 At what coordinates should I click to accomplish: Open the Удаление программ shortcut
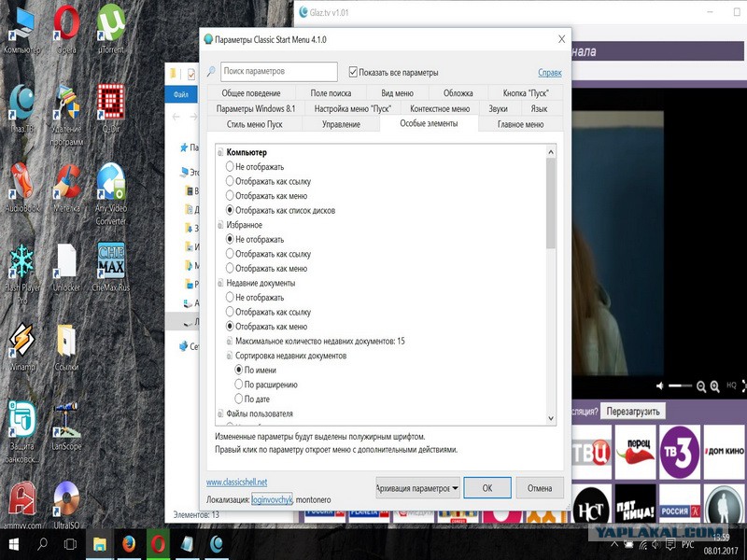coord(66,115)
